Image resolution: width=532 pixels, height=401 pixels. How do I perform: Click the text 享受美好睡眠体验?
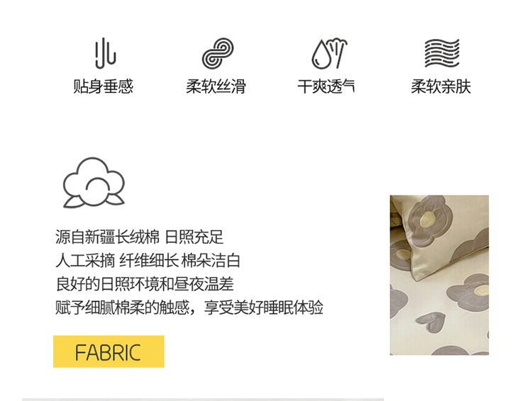[264, 307]
